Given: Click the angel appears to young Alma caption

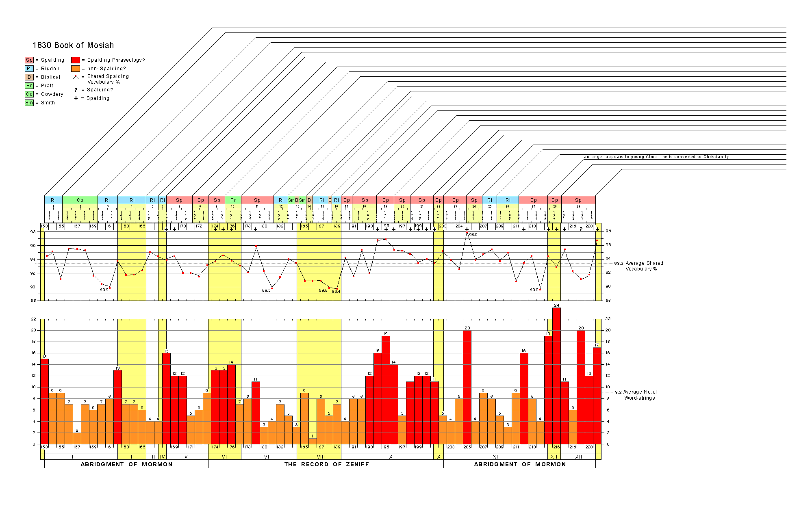Looking at the screenshot, I should (656, 157).
